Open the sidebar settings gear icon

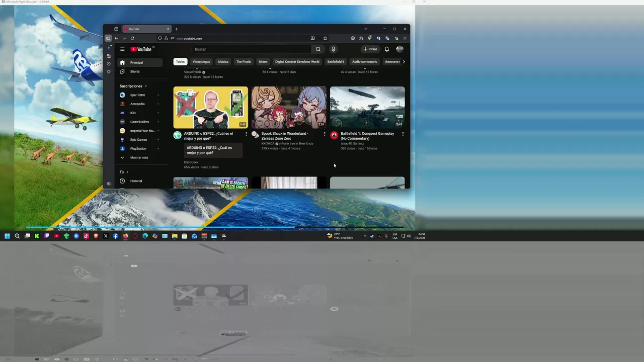(x=108, y=184)
